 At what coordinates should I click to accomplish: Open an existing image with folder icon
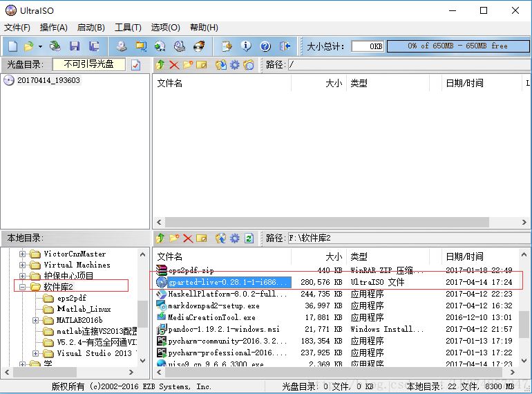[29, 46]
